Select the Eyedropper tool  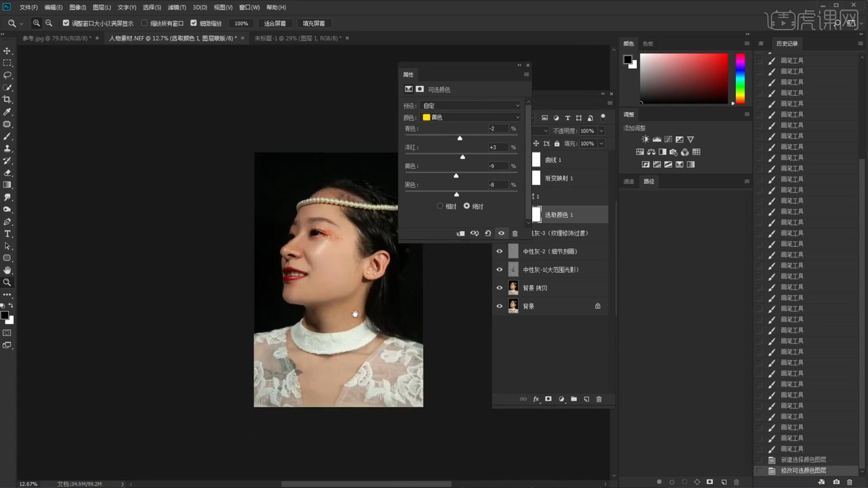[x=7, y=112]
